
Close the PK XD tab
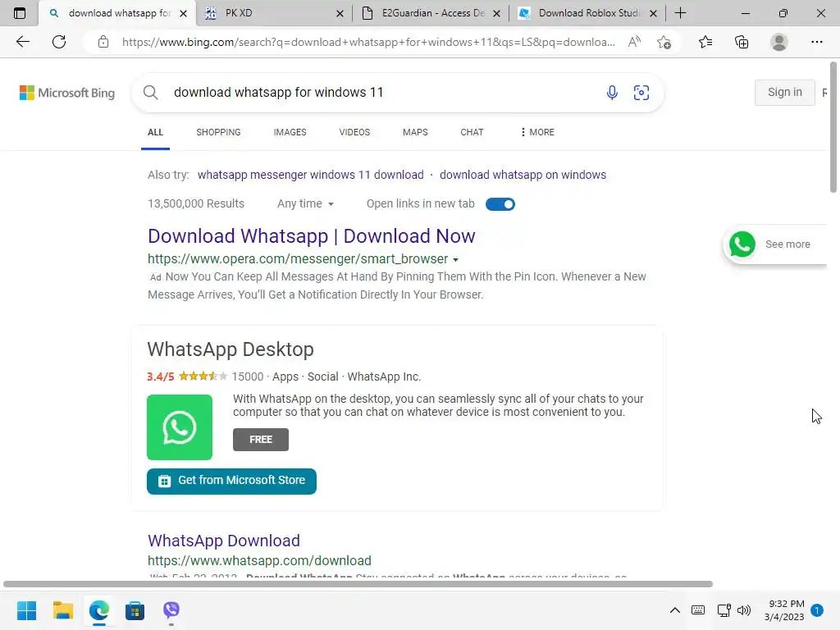(x=340, y=13)
